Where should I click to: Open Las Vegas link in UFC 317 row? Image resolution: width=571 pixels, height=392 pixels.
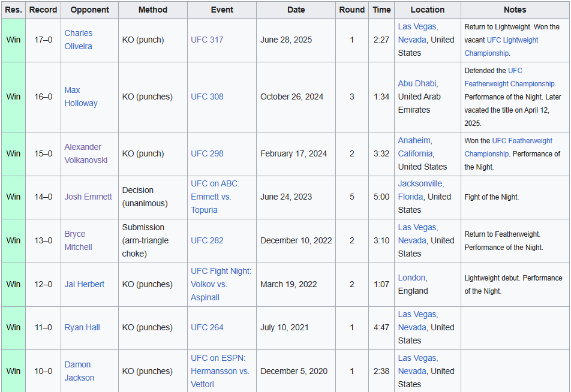coord(417,26)
